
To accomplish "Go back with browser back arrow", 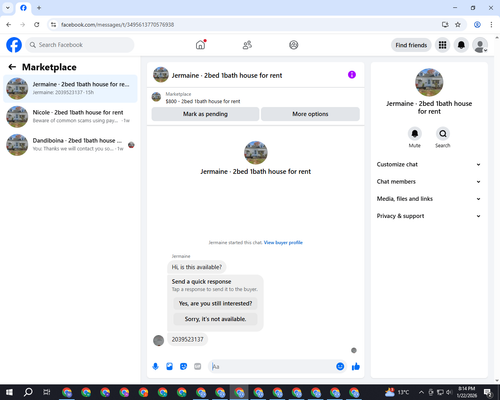I will (x=9, y=25).
